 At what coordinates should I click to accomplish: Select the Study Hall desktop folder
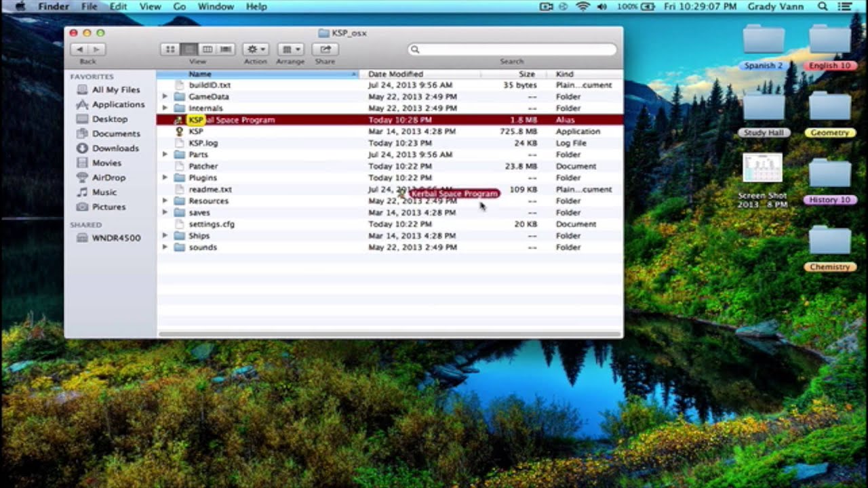click(764, 113)
